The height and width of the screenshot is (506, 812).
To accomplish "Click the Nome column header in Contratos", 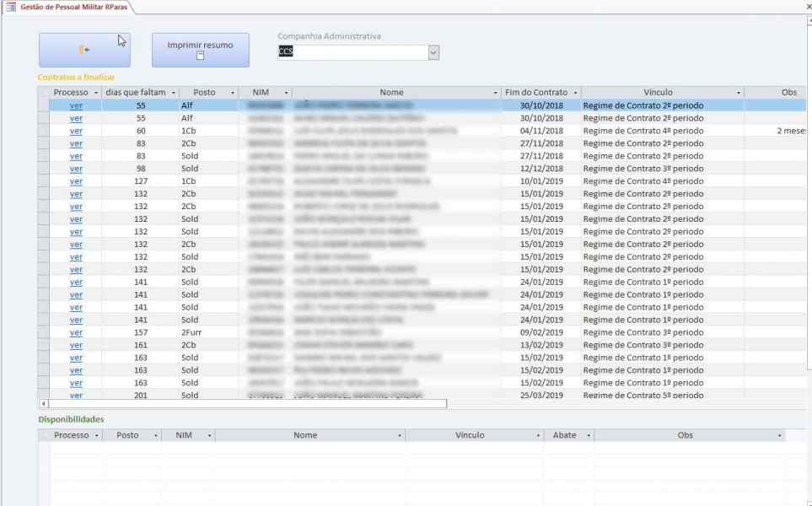I will tap(391, 92).
